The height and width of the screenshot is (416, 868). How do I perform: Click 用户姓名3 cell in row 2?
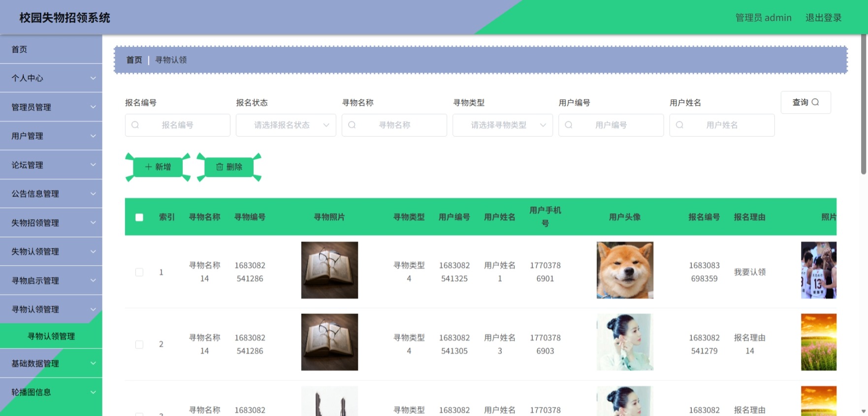click(x=500, y=345)
